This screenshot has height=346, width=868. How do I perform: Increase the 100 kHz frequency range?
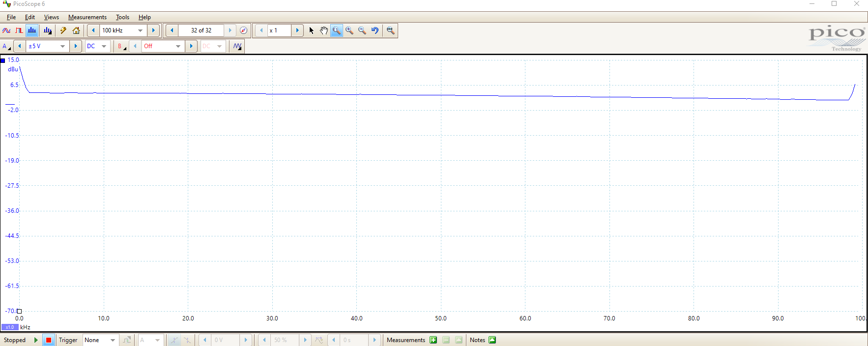(153, 30)
